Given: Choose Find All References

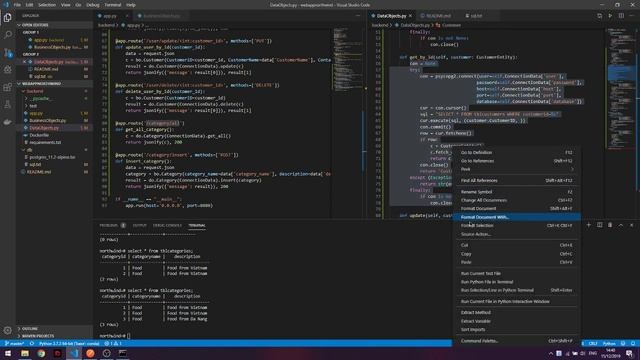Looking at the screenshot, I should [516, 180].
